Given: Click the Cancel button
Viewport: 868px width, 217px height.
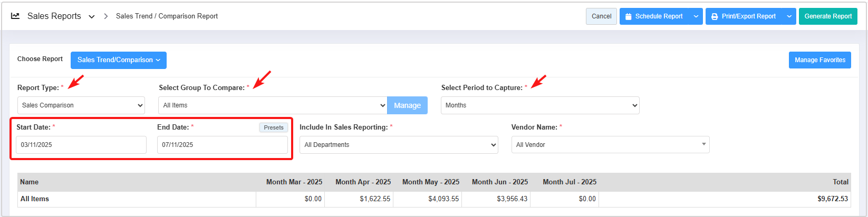Looking at the screenshot, I should click(x=601, y=16).
